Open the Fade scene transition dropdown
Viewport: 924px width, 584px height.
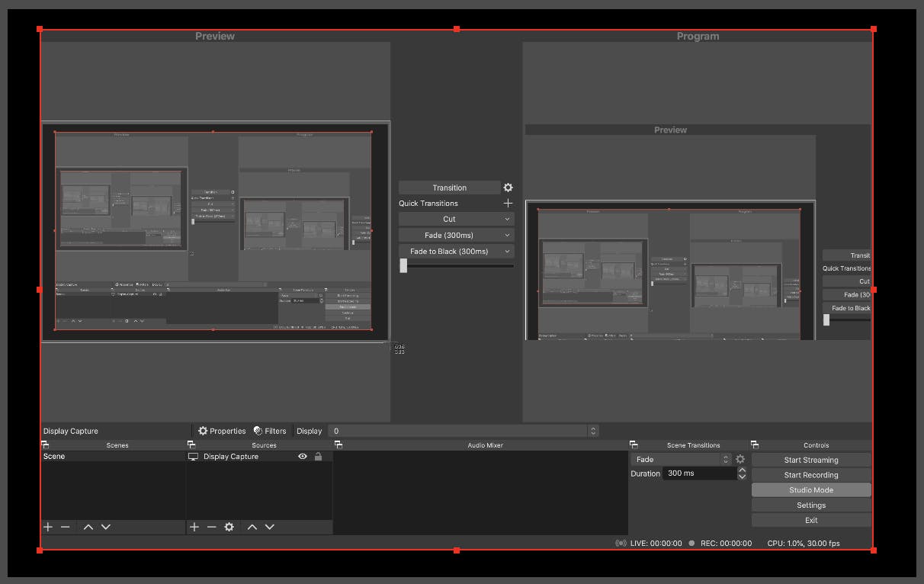[x=681, y=459]
